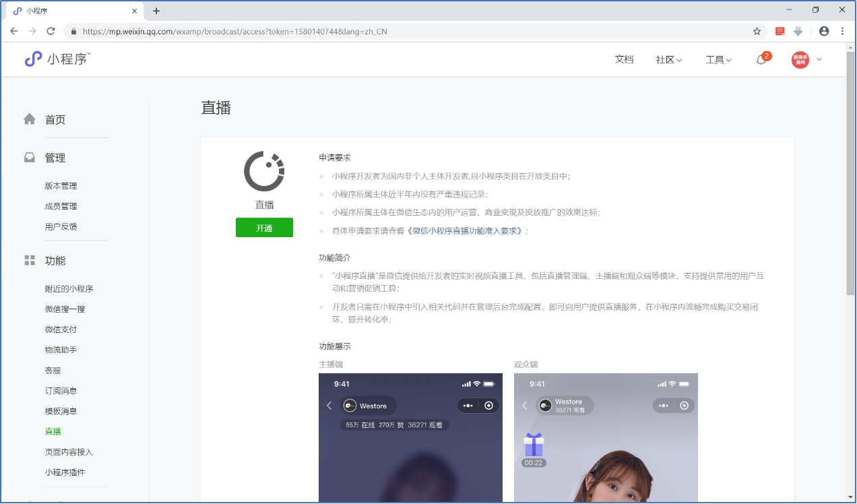Open the Chrome profile icon
This screenshot has height=504, width=857.
pyautogui.click(x=823, y=31)
